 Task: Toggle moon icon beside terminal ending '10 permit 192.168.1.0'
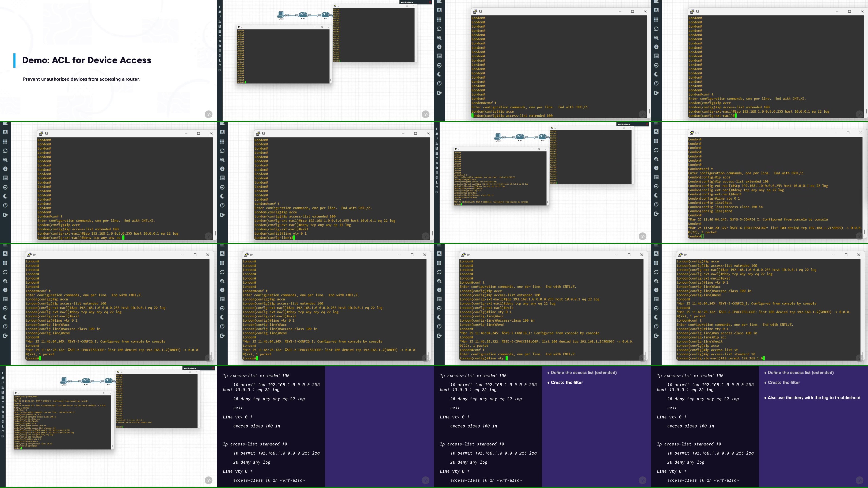[656, 317]
